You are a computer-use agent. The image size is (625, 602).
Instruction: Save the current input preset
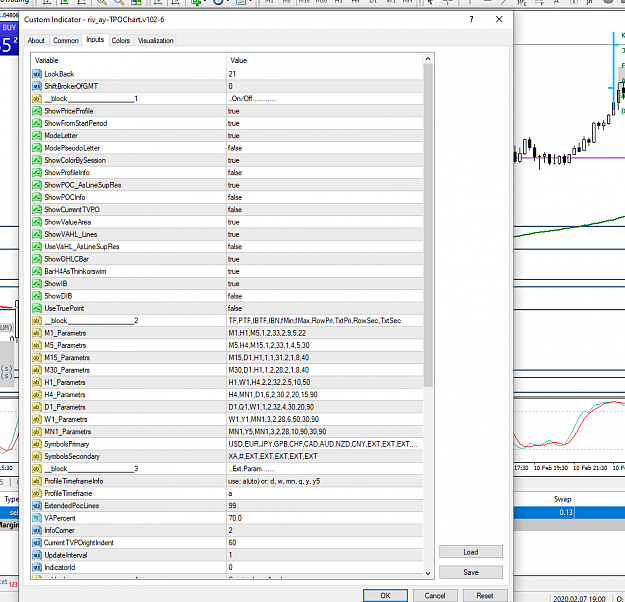coord(471,572)
